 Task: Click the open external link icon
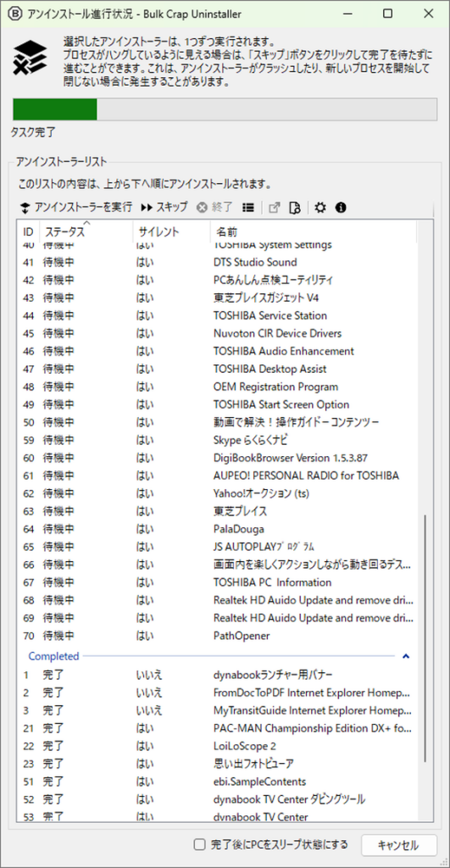pos(274,208)
